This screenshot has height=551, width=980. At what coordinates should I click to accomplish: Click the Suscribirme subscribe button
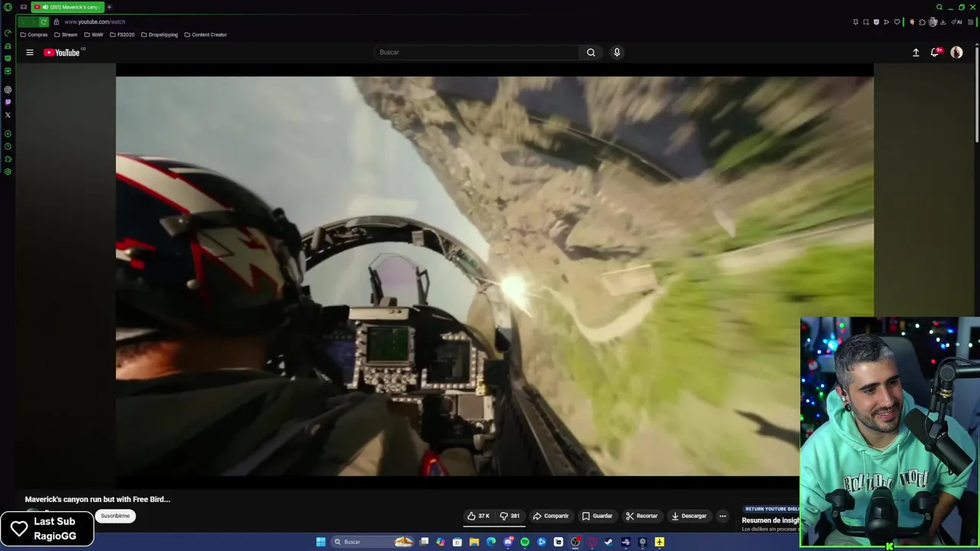pos(116,516)
